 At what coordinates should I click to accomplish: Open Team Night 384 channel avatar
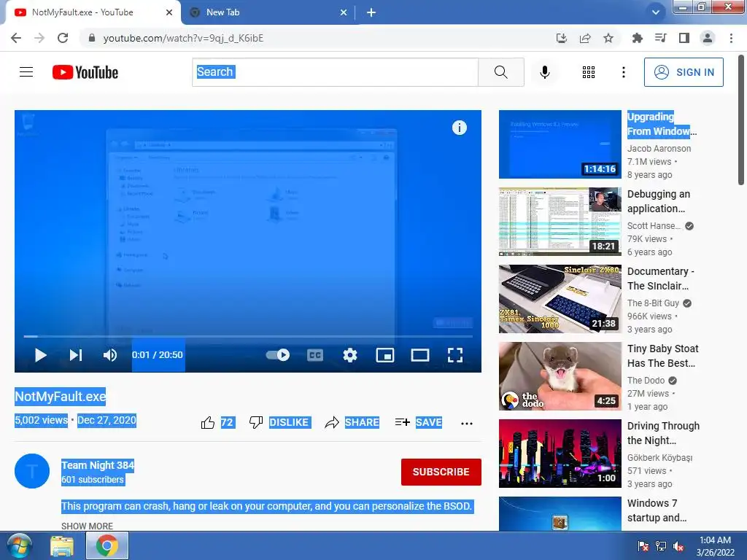32,472
